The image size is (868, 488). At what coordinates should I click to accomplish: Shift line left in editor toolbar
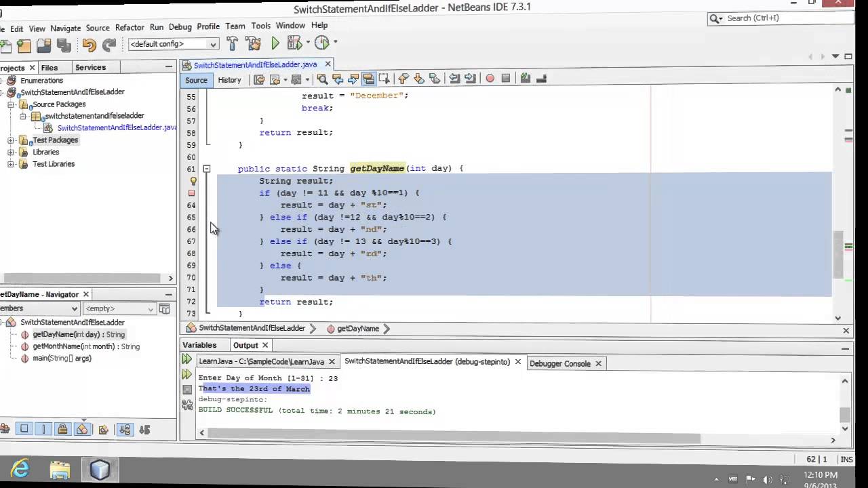point(454,79)
